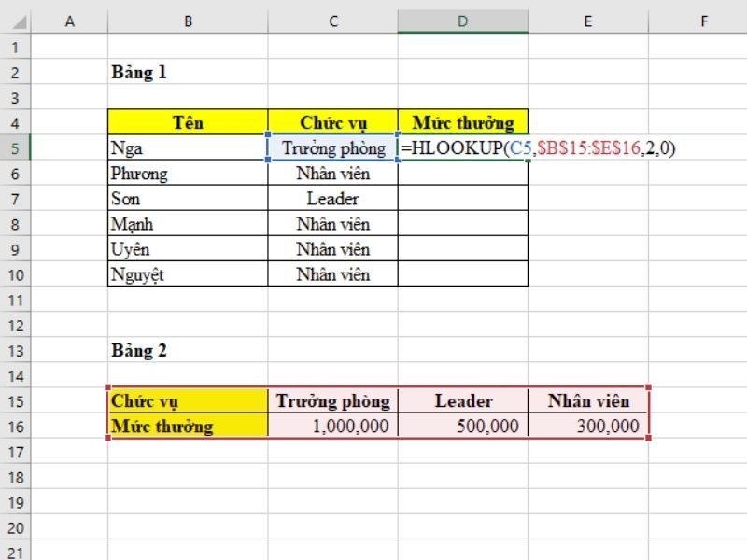Click the cell containing the HLOOKUP formula
This screenshot has height=560, width=747.
coord(462,148)
